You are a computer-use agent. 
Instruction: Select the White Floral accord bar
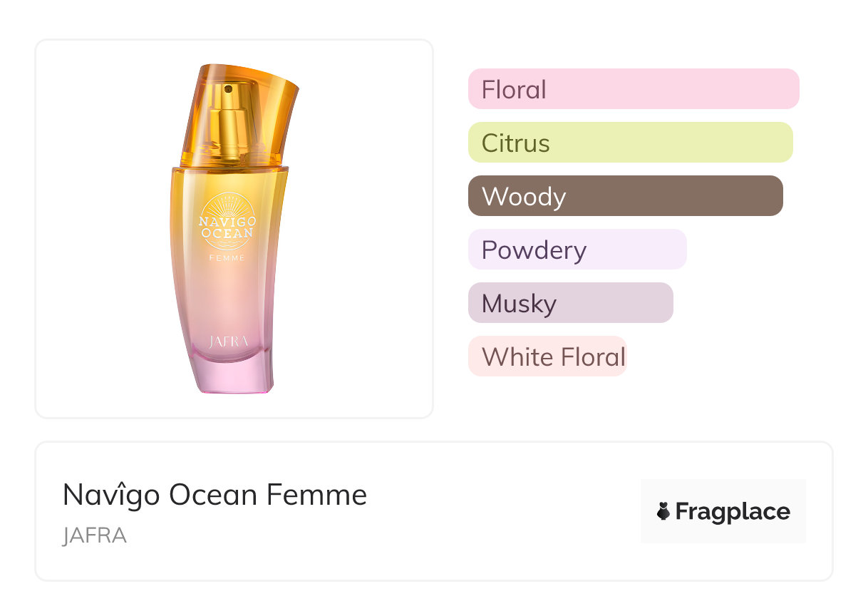[x=547, y=356]
